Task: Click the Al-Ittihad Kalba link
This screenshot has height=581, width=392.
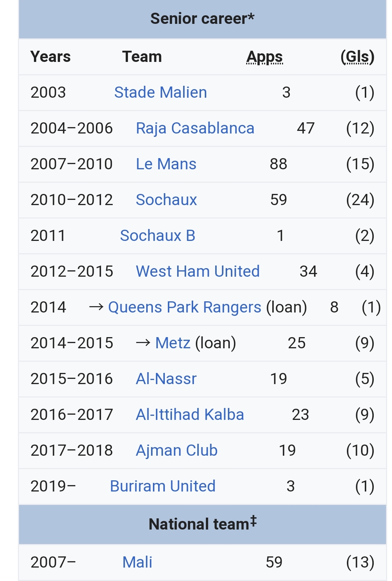Action: point(190,414)
